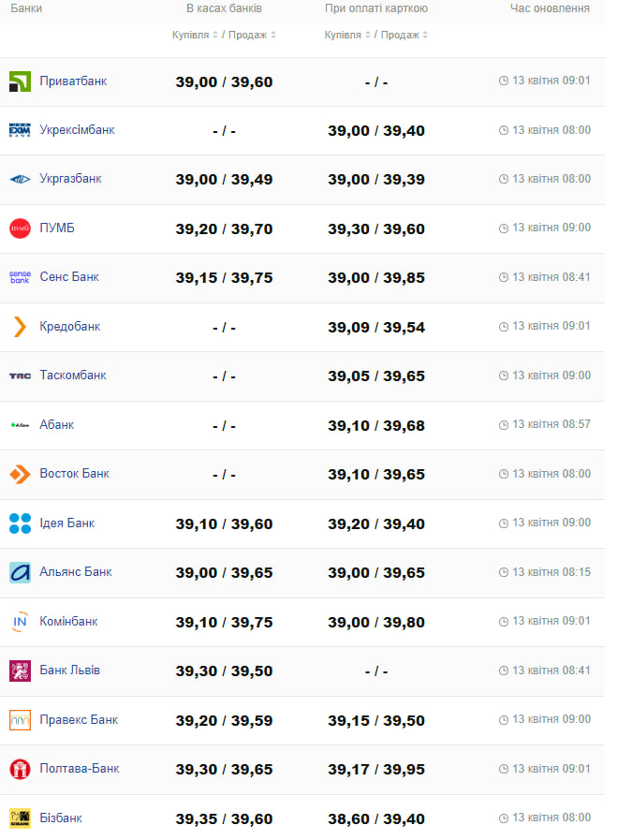The width and height of the screenshot is (617, 840).
Task: Open the Таскомбанк bank link
Action: [72, 376]
